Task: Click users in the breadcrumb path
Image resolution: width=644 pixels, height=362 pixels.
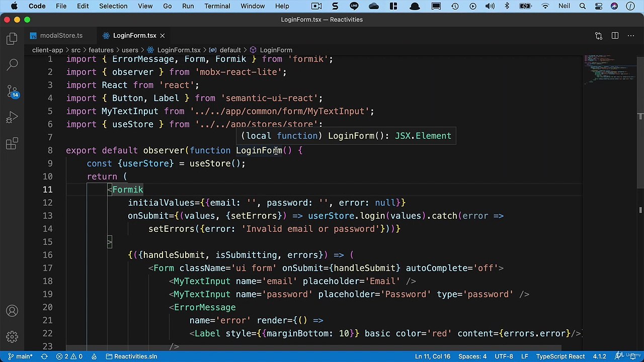Action: coord(130,50)
